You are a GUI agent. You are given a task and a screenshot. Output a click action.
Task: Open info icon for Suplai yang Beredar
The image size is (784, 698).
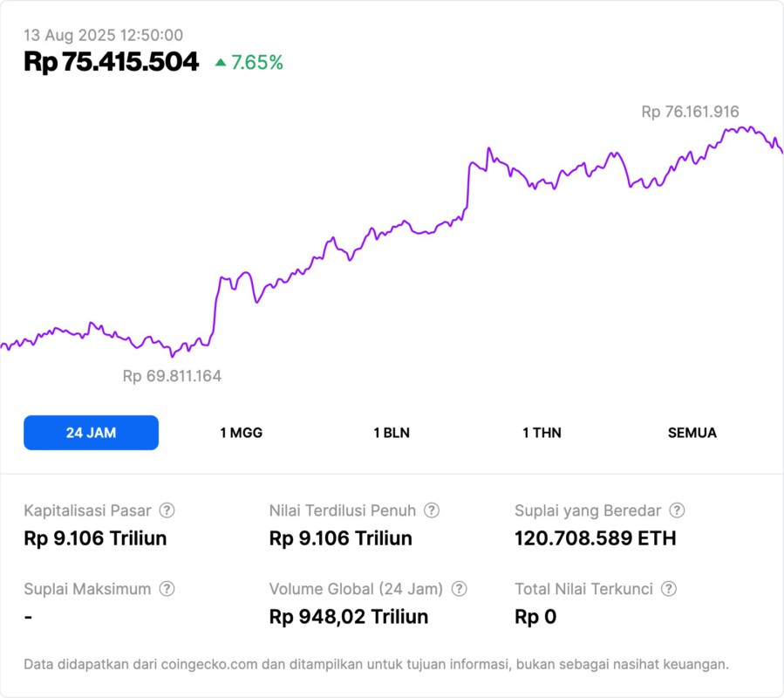677,510
